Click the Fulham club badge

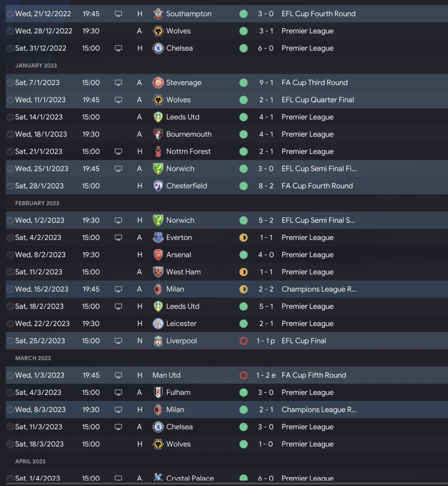click(x=158, y=393)
